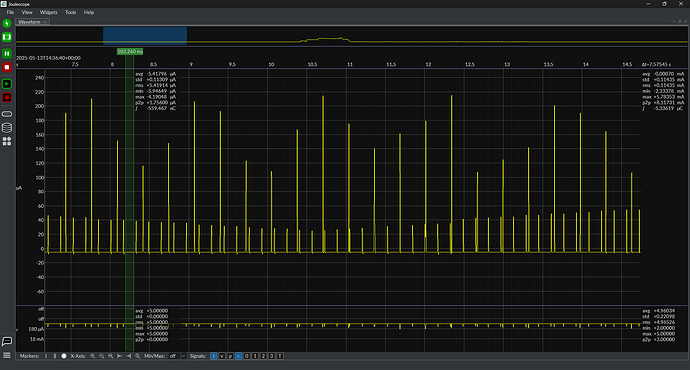690x370 pixels.
Task: Toggle the current 'i' signal button
Action: click(213, 356)
